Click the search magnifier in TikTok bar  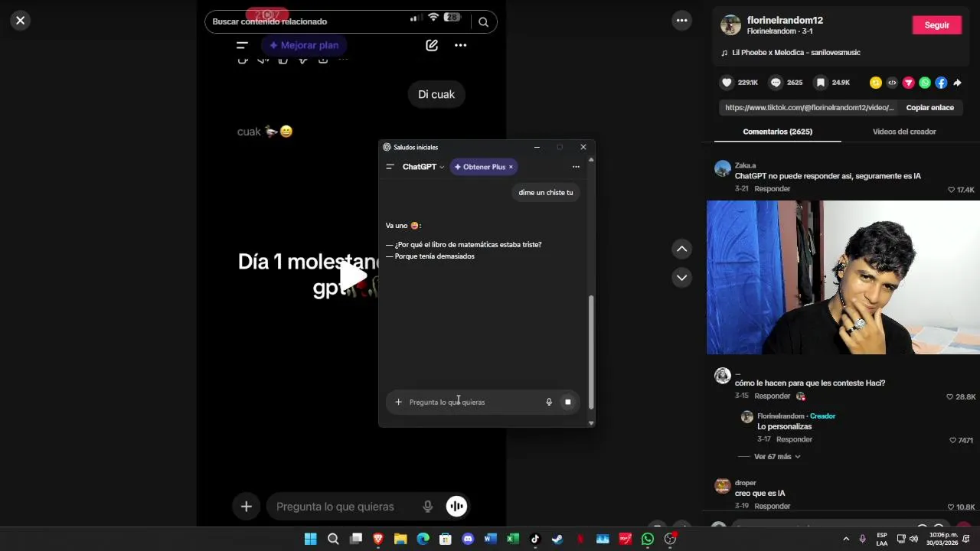click(x=483, y=22)
